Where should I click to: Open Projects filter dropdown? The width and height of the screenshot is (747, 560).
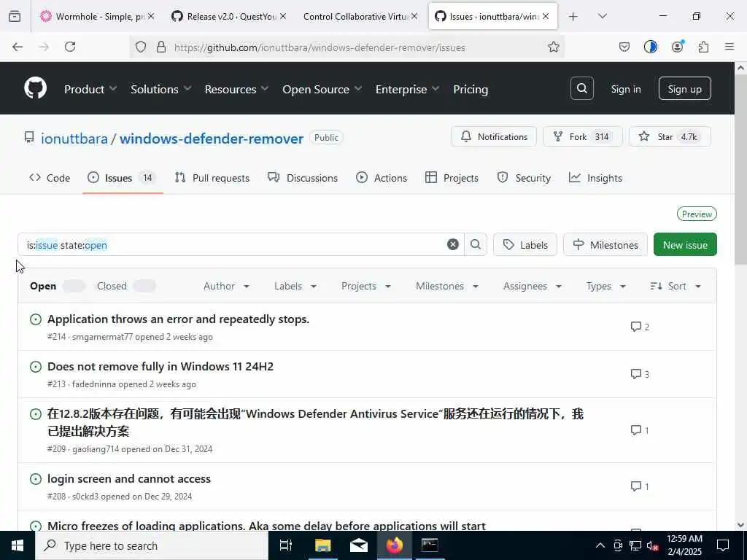click(366, 286)
